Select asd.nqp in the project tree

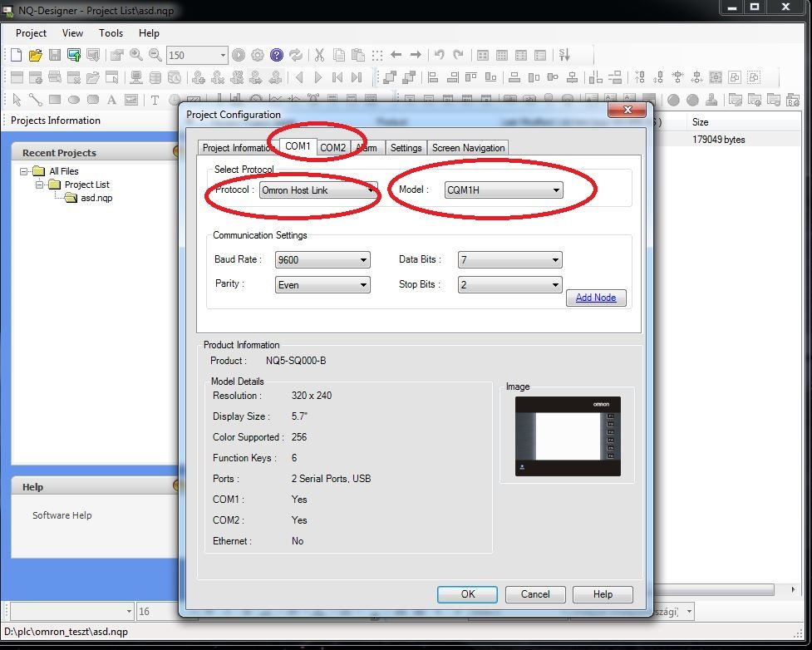(96, 198)
